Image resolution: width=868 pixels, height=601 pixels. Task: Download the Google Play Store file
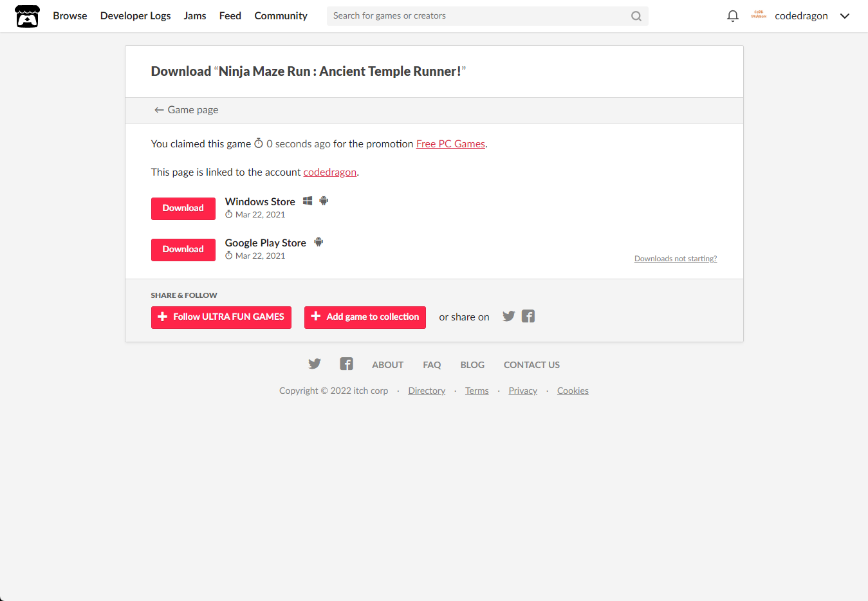pos(183,250)
